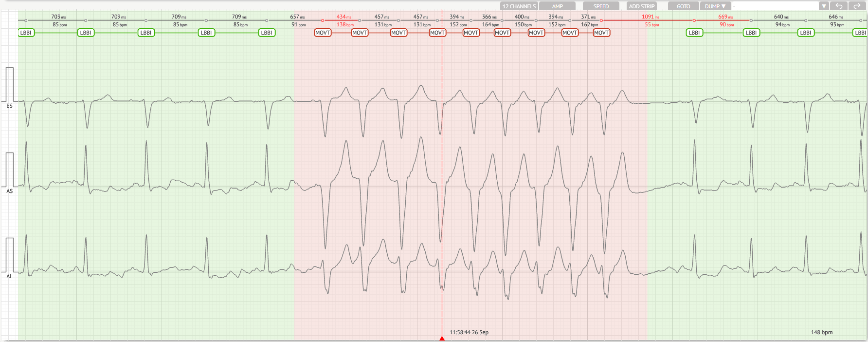This screenshot has height=342, width=868.
Task: Click the undo arrow icon
Action: point(839,6)
